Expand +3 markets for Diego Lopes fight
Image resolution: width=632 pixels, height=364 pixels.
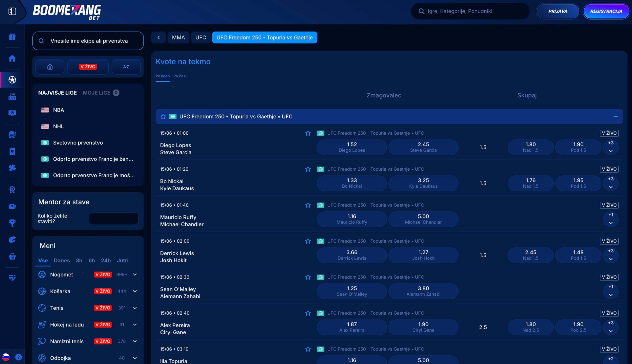[x=611, y=147]
